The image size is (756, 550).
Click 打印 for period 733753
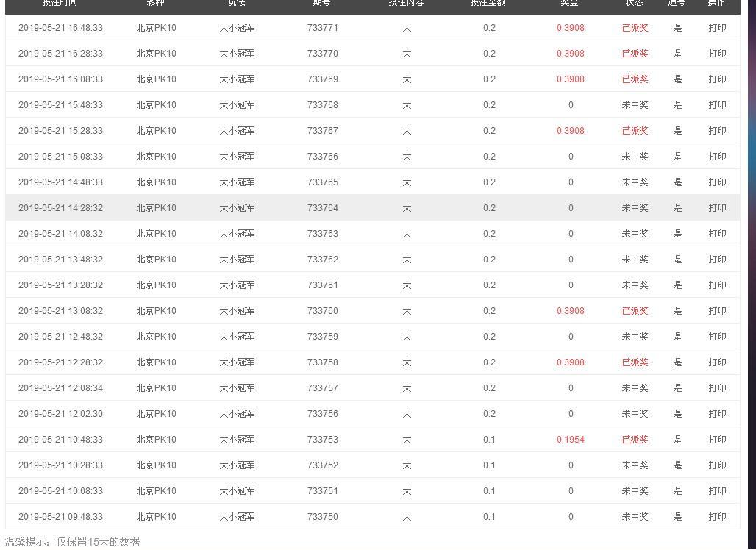[717, 440]
